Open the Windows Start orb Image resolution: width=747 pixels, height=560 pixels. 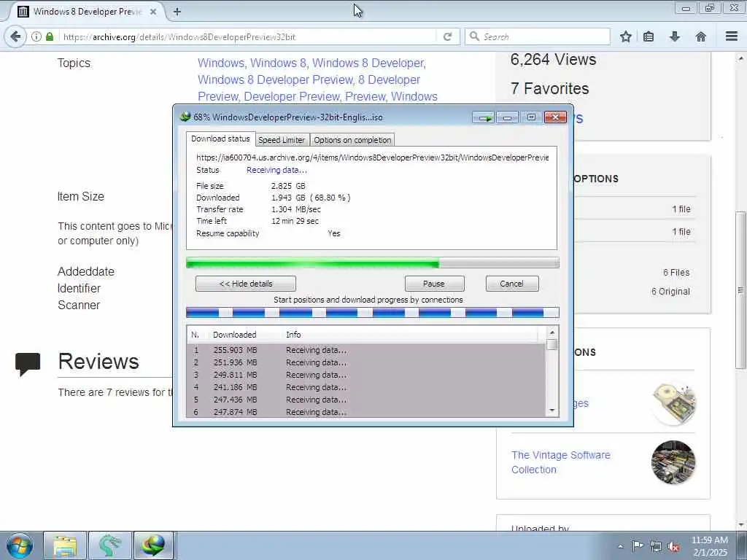pos(20,545)
